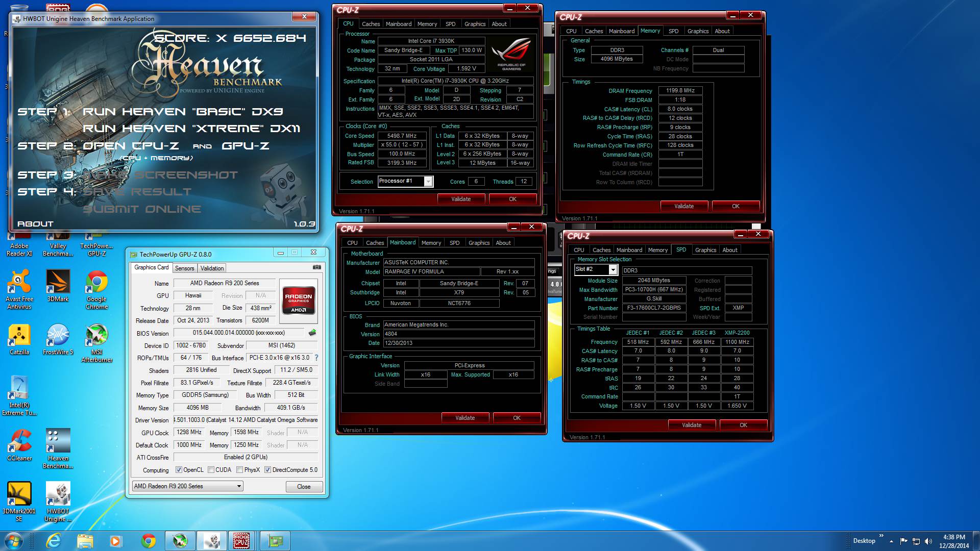Click the GPU-Z BIOS save icon
This screenshot has width=980, height=551.
click(x=312, y=333)
